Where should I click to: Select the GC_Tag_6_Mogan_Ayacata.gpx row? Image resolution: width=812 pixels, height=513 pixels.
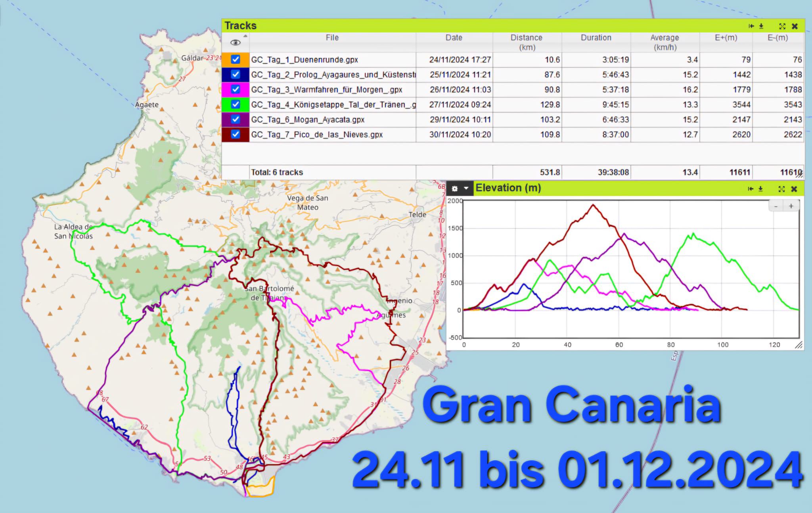pos(308,119)
